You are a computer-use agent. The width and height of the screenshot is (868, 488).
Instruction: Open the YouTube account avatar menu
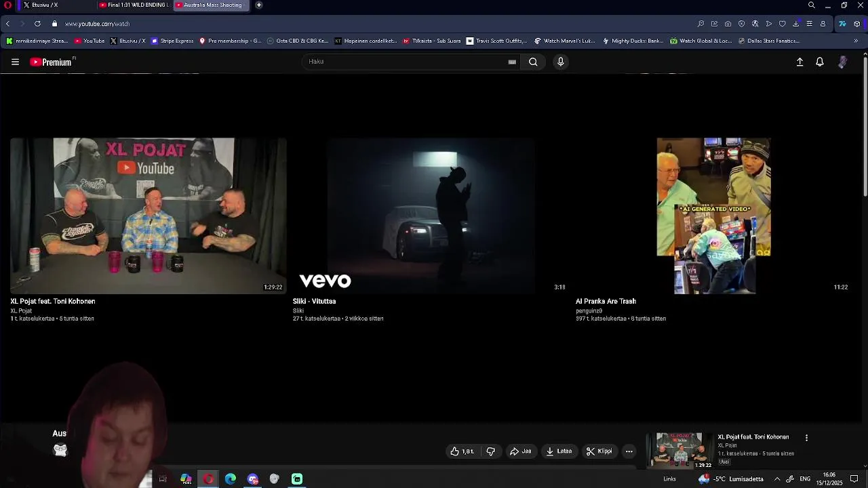point(842,62)
